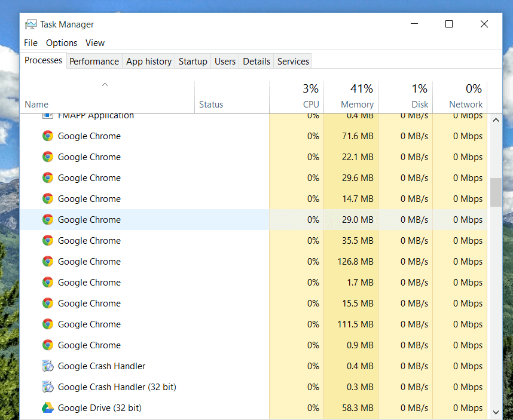Click the Chrome icon on the 126.8 MB row

tap(48, 262)
